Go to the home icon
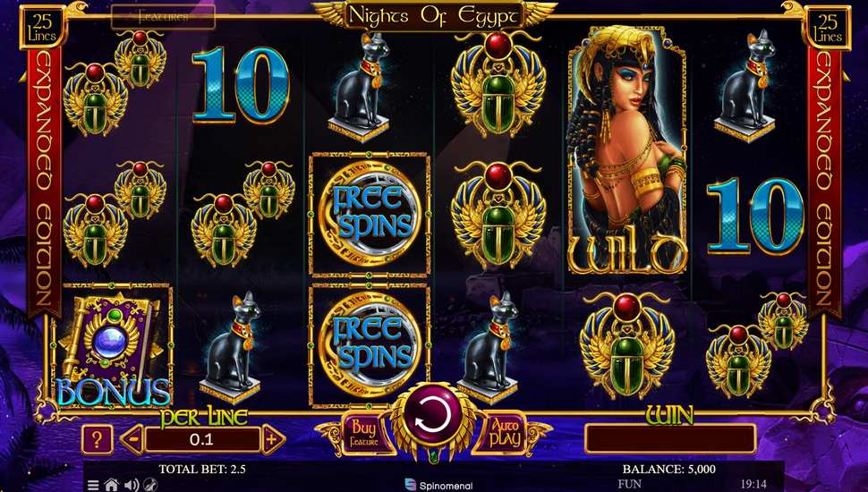 coord(111,486)
